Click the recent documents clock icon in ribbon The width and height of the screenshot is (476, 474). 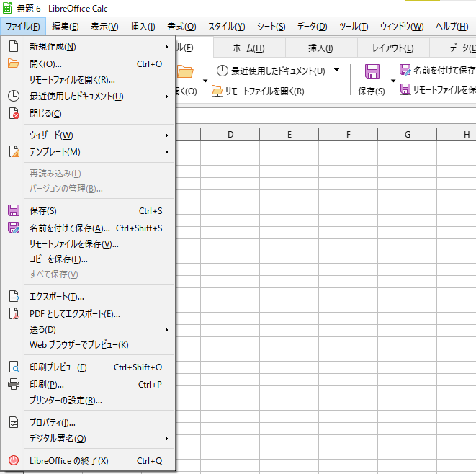tap(223, 71)
